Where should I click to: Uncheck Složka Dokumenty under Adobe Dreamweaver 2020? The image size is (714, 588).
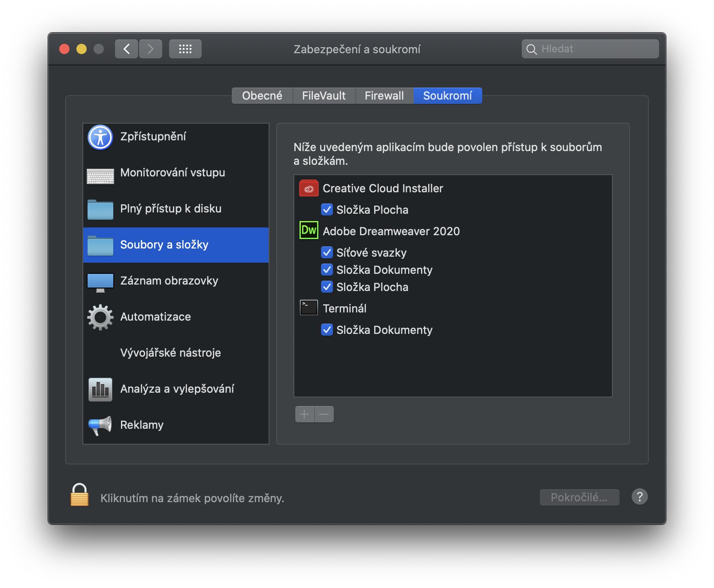coord(327,270)
